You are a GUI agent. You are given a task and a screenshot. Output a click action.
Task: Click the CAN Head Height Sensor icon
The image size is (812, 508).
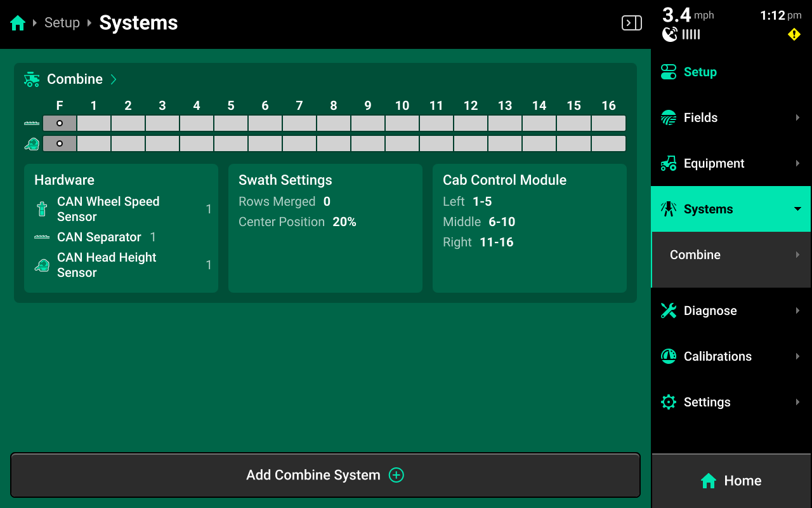tap(42, 265)
